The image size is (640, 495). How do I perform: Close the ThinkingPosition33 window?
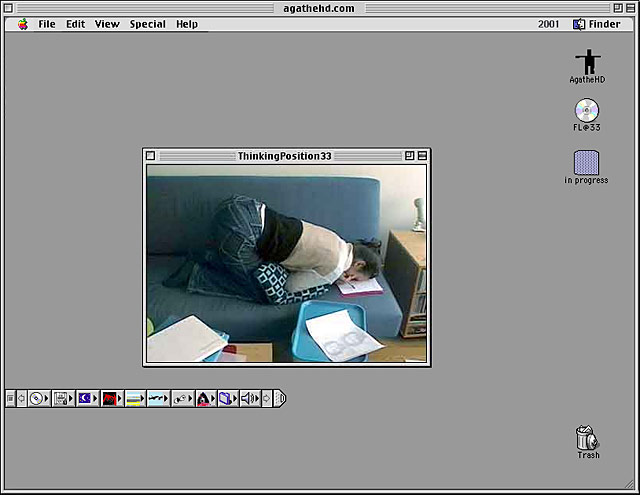(x=150, y=156)
